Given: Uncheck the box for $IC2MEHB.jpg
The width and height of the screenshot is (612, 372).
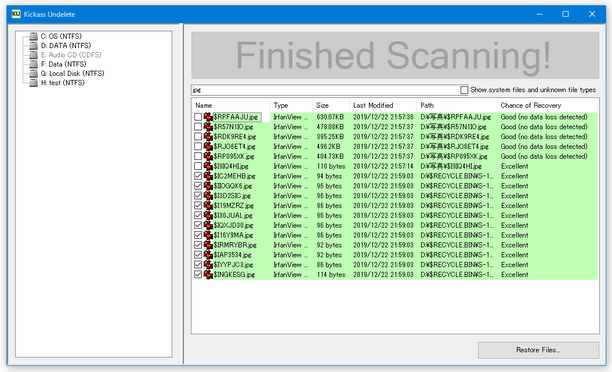Looking at the screenshot, I should [198, 176].
